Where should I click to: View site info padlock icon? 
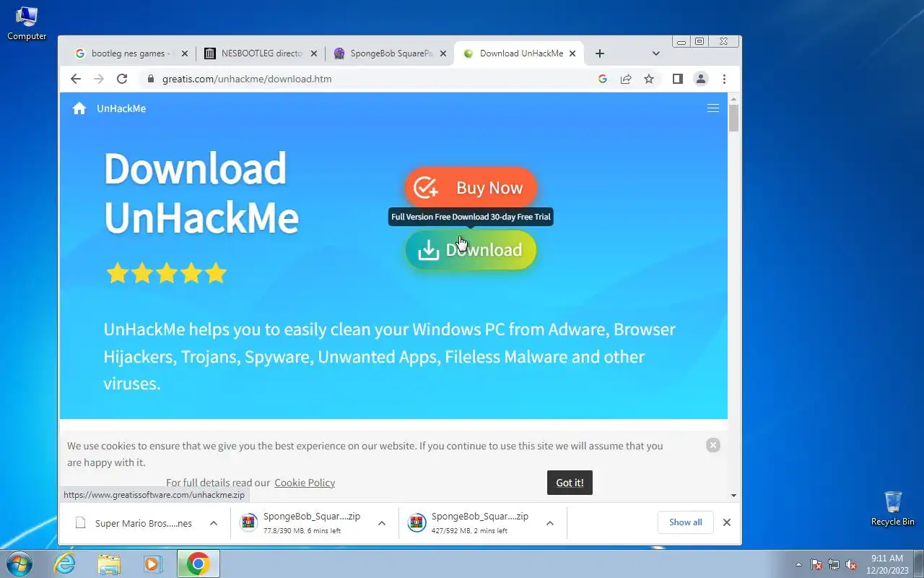click(151, 79)
